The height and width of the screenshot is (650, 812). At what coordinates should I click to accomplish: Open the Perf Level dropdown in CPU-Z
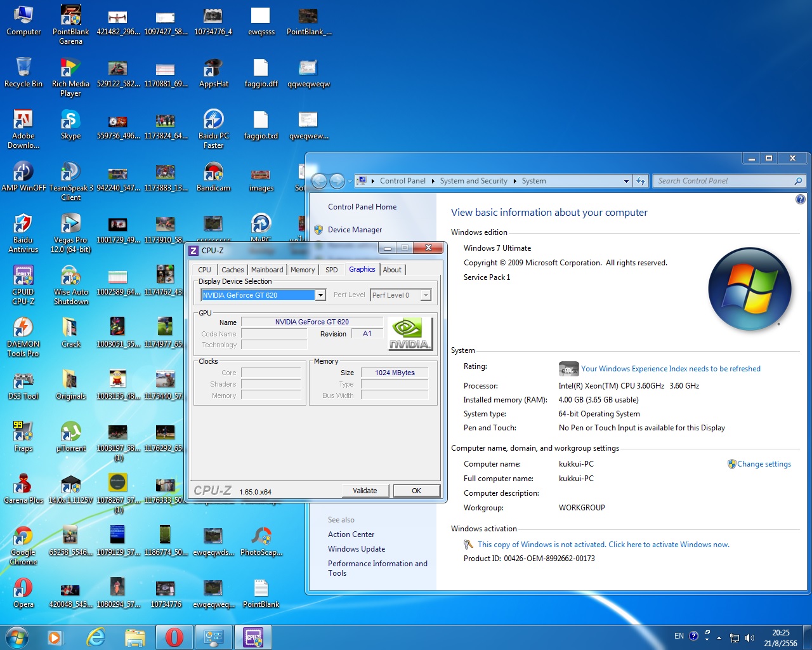point(426,295)
